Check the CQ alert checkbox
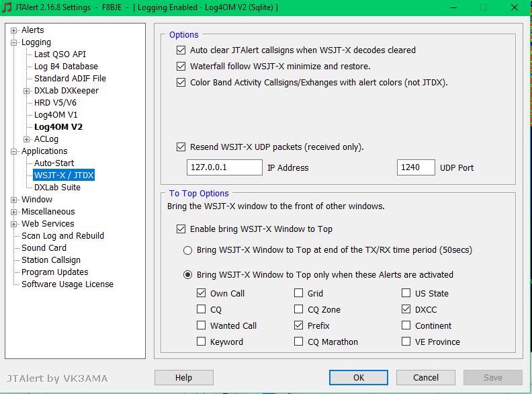 (x=202, y=309)
